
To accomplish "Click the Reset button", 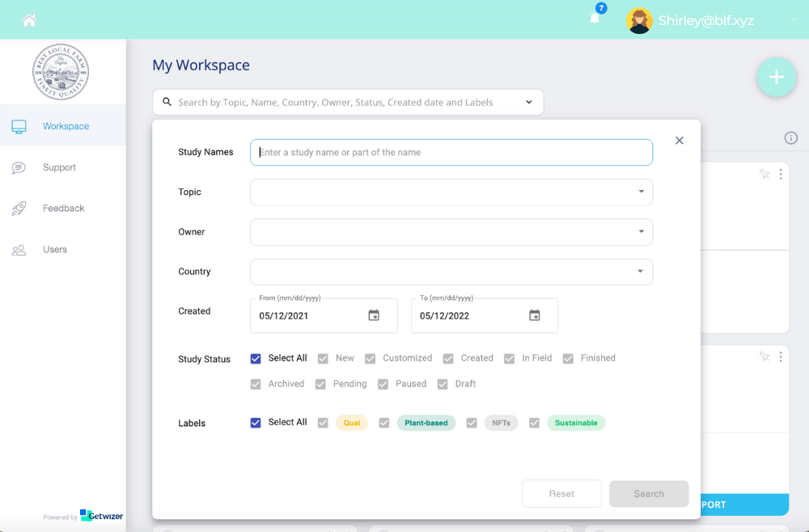I will [x=561, y=494].
